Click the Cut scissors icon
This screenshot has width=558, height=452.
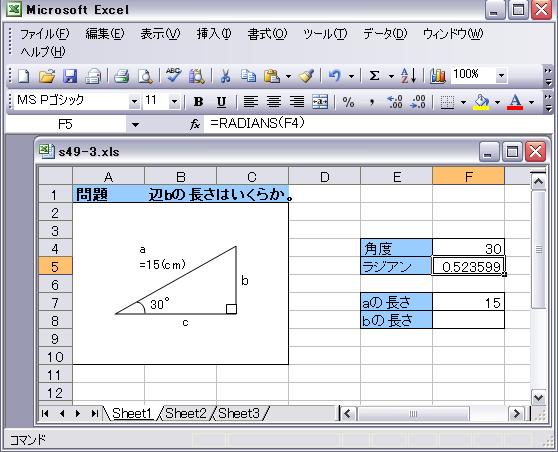click(x=225, y=76)
